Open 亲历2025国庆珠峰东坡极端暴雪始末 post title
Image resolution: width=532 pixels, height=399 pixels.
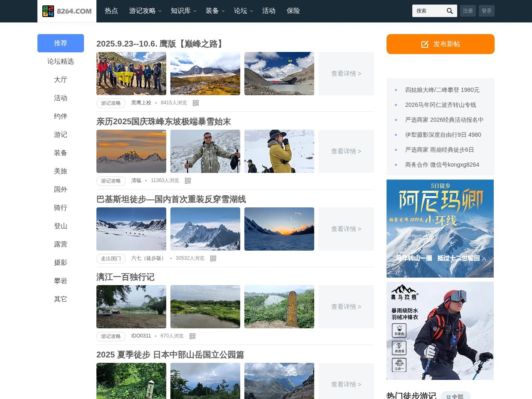164,121
